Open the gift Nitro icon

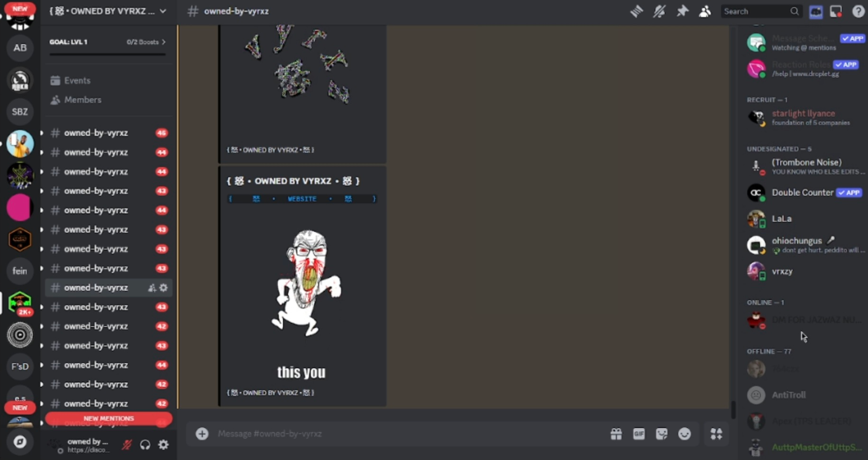tap(616, 433)
